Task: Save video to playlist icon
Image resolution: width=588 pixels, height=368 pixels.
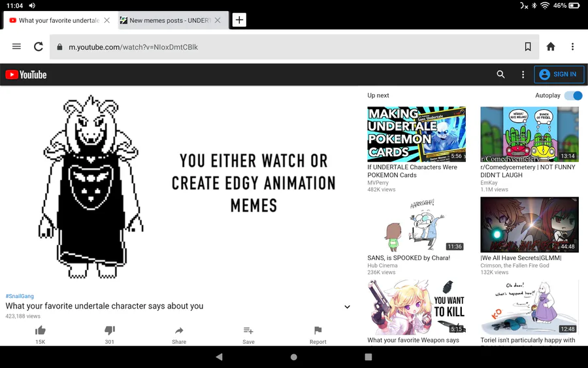Action: [x=248, y=331]
